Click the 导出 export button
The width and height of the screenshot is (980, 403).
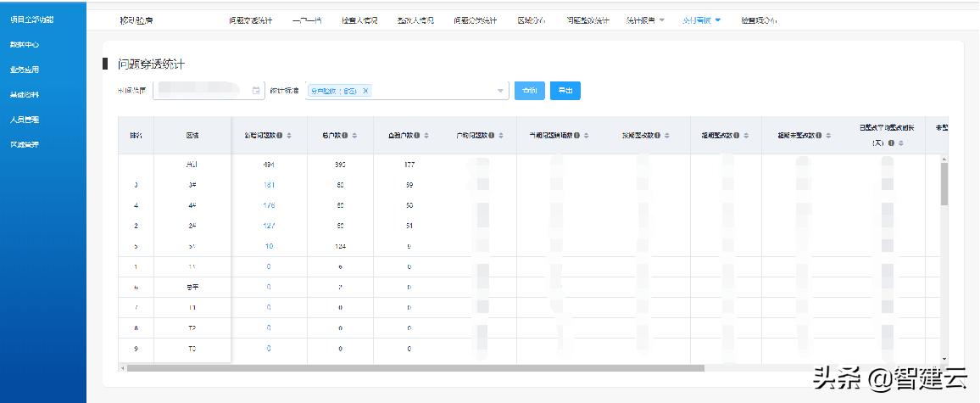(x=565, y=91)
